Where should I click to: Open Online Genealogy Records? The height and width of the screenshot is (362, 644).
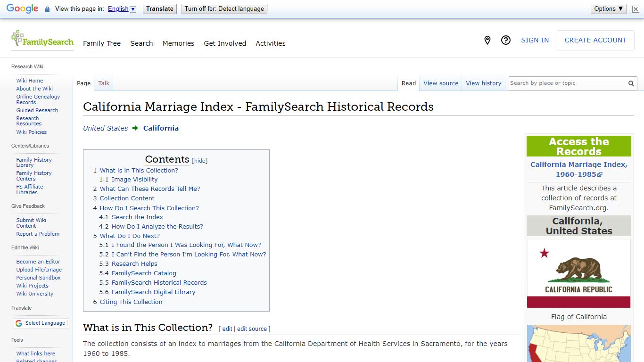(38, 99)
